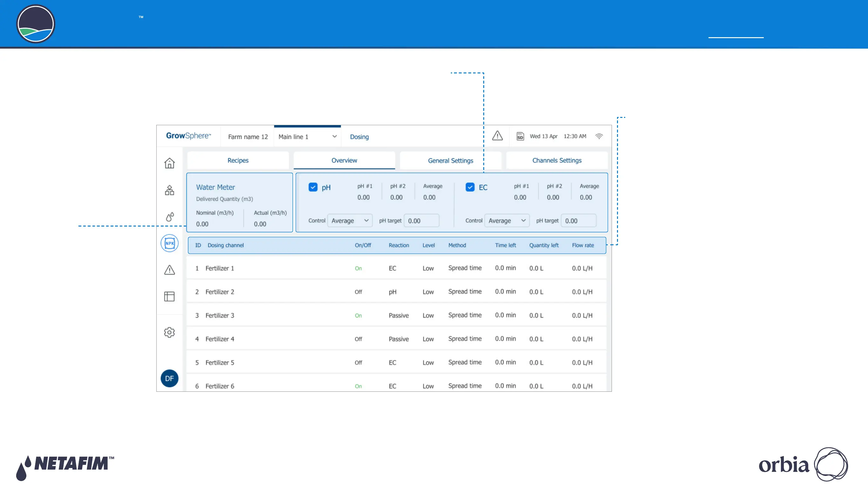The image size is (868, 488).
Task: Click the On/Off column header
Action: point(363,245)
